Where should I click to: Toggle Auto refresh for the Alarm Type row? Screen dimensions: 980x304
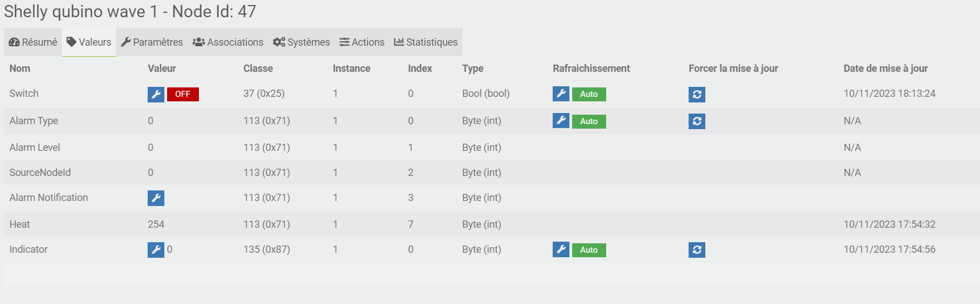click(589, 121)
